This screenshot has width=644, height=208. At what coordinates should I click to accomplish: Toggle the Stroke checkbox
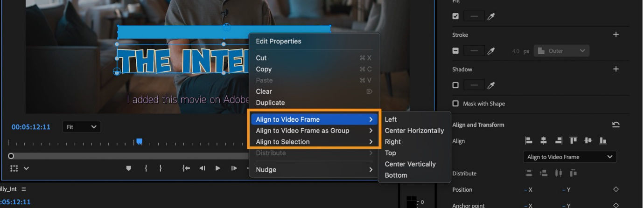pyautogui.click(x=455, y=51)
